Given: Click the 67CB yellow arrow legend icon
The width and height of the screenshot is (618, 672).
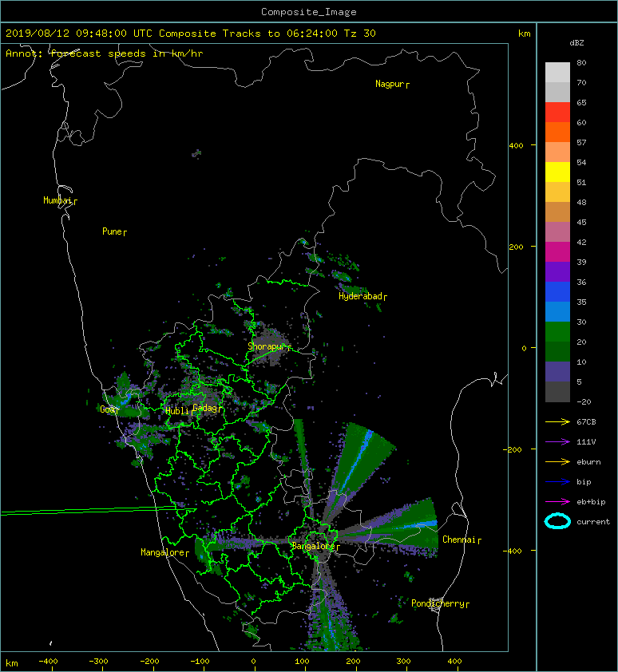Looking at the screenshot, I should [x=557, y=421].
